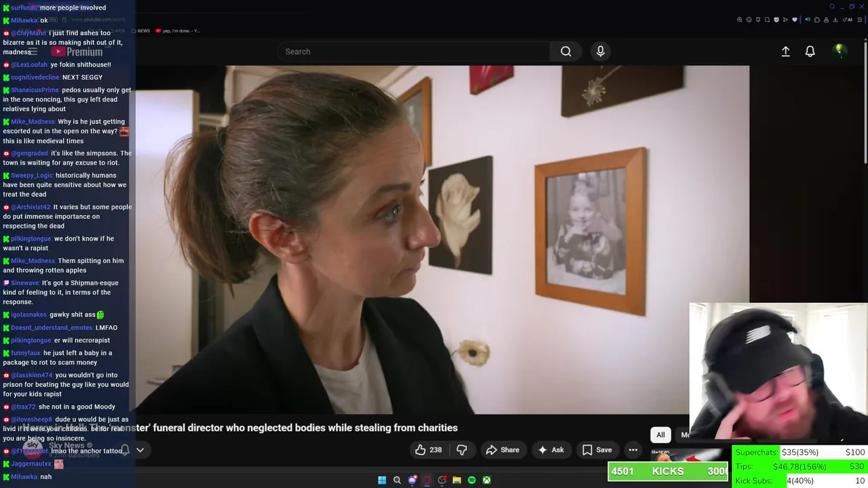The width and height of the screenshot is (868, 488).
Task: Click the pin toolbar icon
Action: coord(758,20)
